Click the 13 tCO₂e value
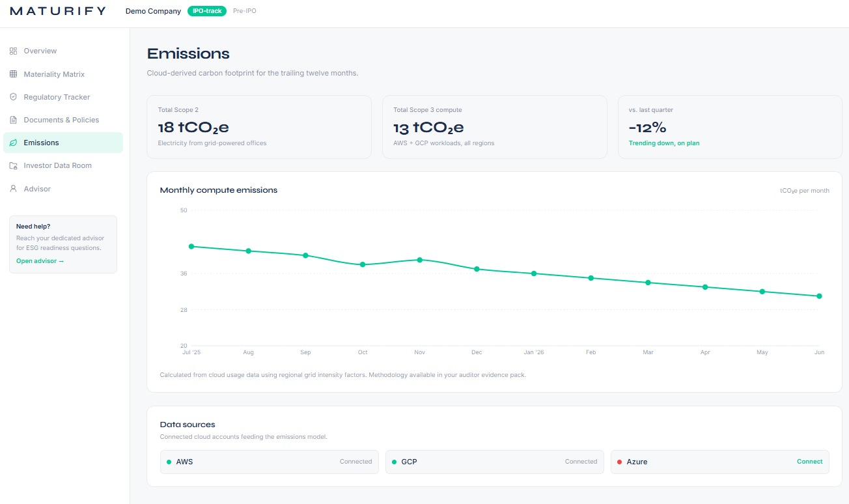This screenshot has width=849, height=504. 428,128
